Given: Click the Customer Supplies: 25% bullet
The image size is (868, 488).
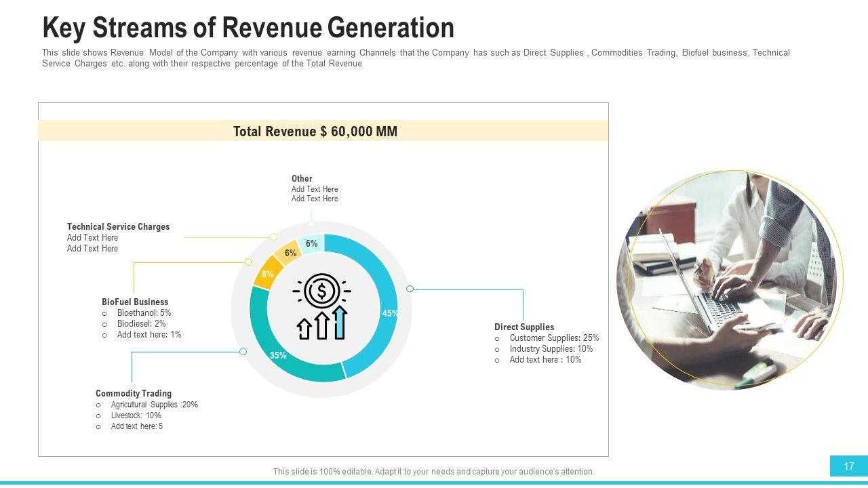Looking at the screenshot, I should pyautogui.click(x=554, y=338).
